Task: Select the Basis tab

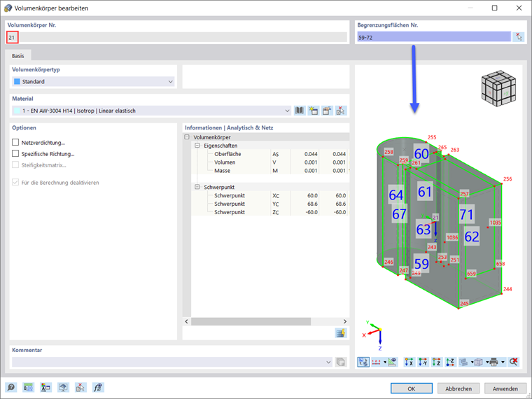Action: [x=18, y=55]
